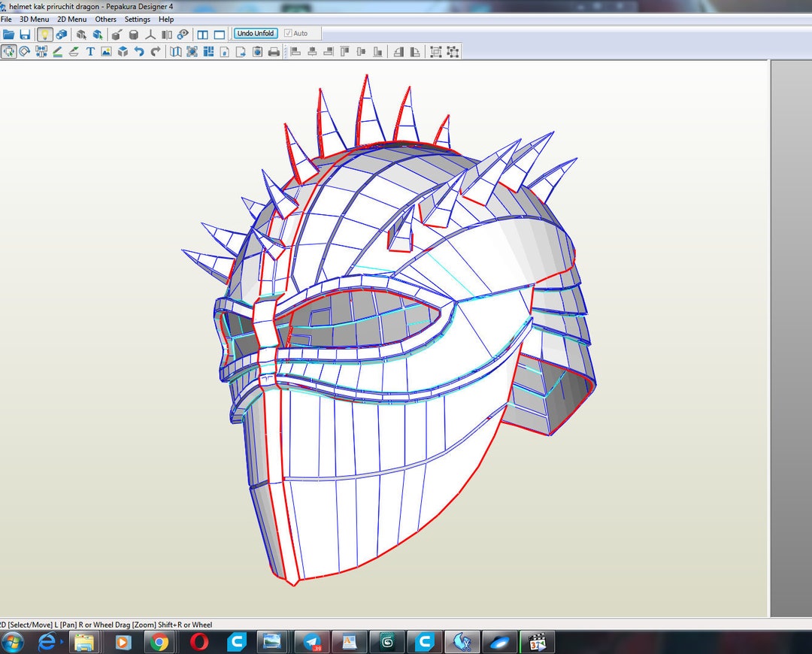Launch Google Chrome from the taskbar

click(159, 643)
